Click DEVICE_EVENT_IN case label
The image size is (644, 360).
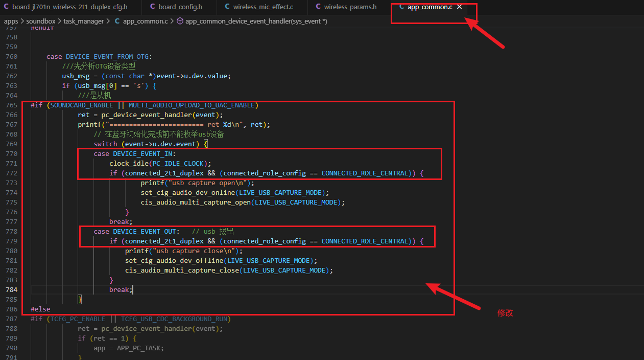point(142,154)
